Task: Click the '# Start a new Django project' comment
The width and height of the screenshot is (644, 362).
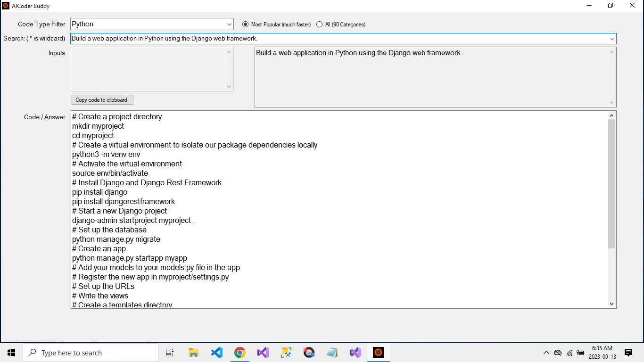Action: pyautogui.click(x=119, y=211)
